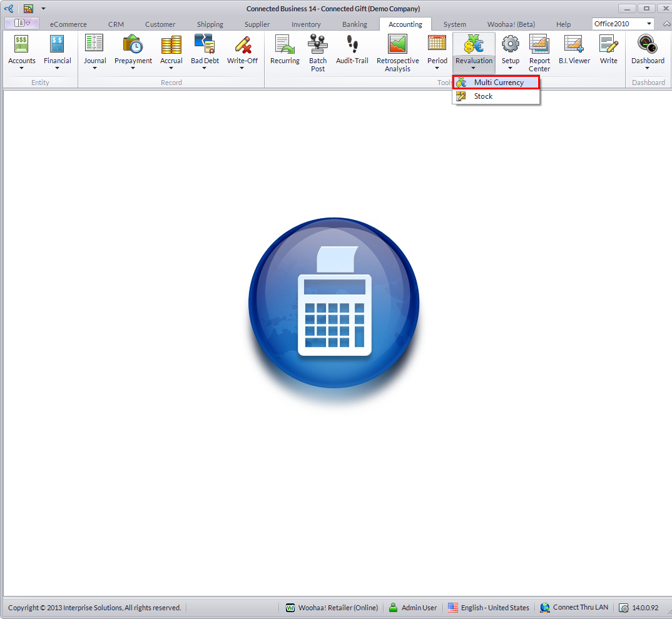Switch to the eCommerce tab
Viewport: 672px width, 619px height.
(x=68, y=24)
